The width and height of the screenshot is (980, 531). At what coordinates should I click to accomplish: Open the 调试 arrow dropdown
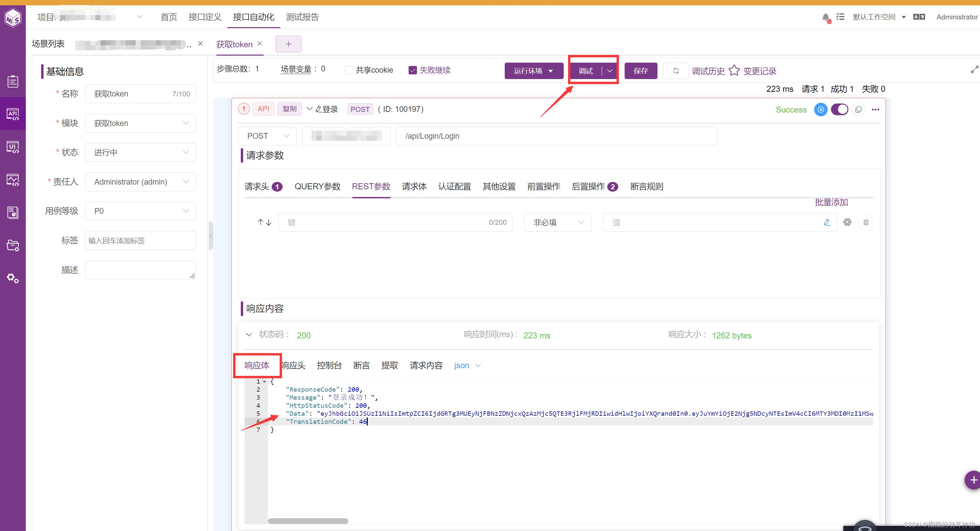coord(610,71)
